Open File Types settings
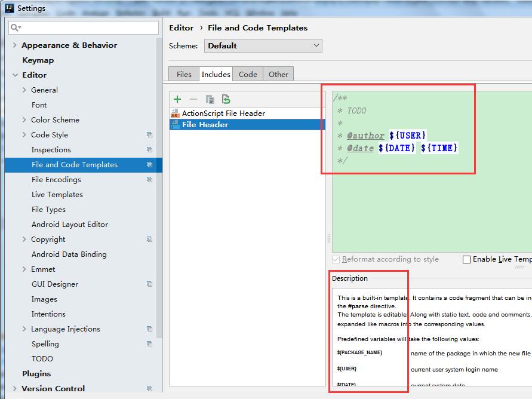 coord(48,209)
